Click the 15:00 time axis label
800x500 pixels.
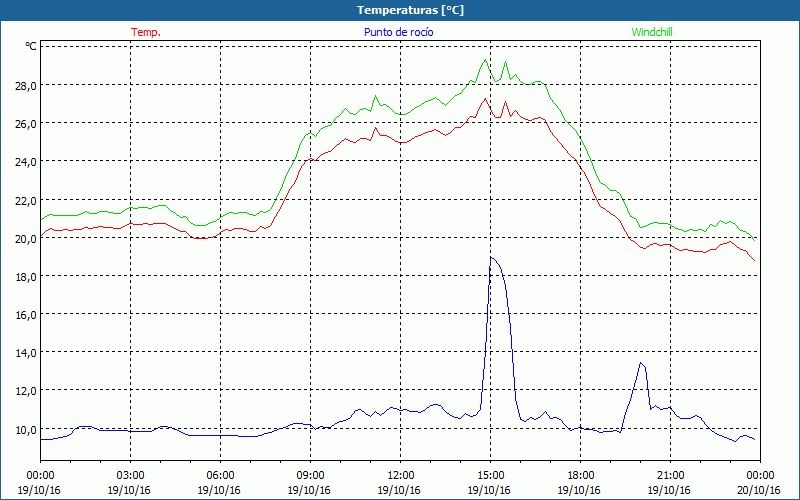click(490, 476)
